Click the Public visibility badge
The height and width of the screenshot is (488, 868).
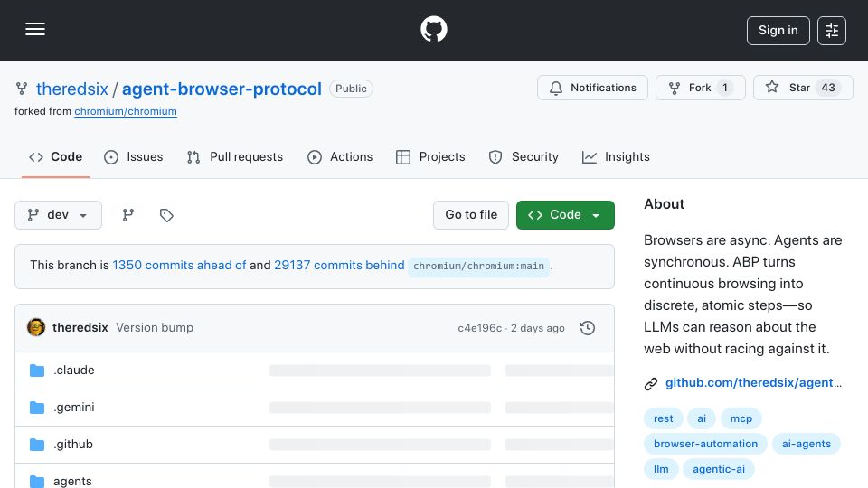(351, 89)
